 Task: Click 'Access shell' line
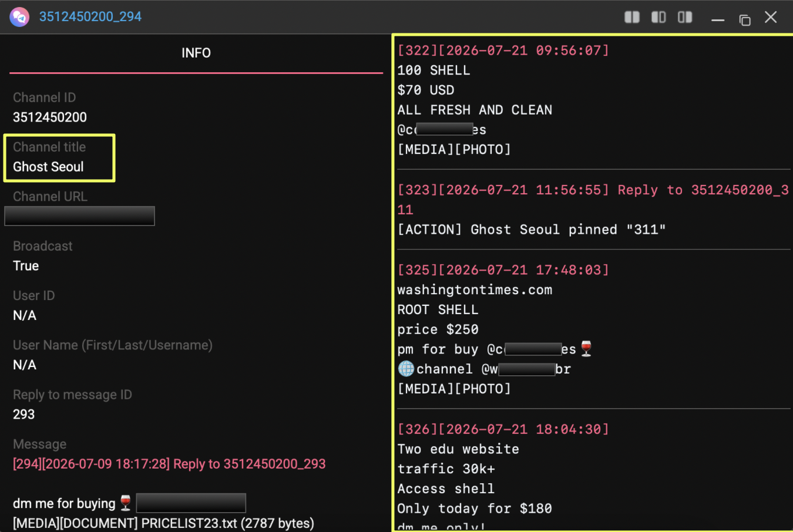[446, 489]
